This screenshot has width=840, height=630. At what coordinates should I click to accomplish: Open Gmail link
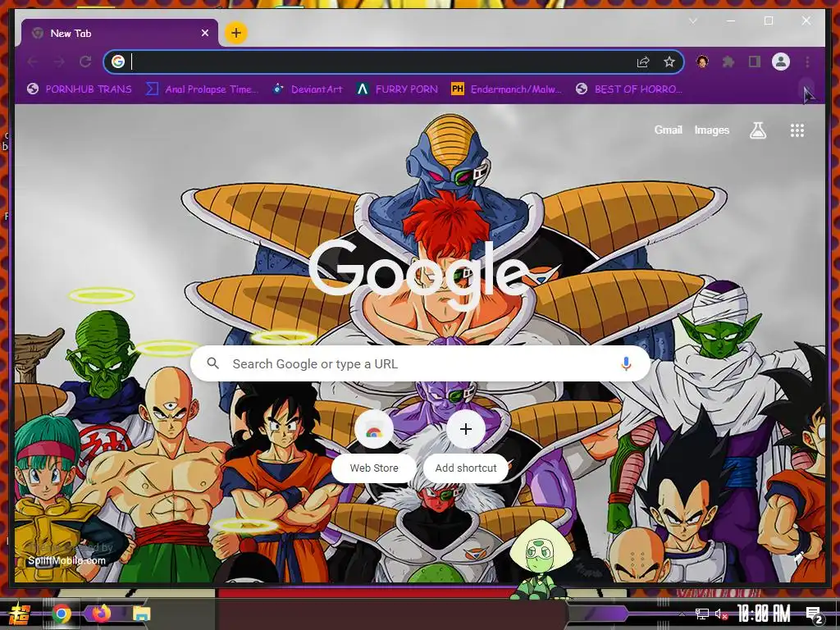(x=668, y=130)
